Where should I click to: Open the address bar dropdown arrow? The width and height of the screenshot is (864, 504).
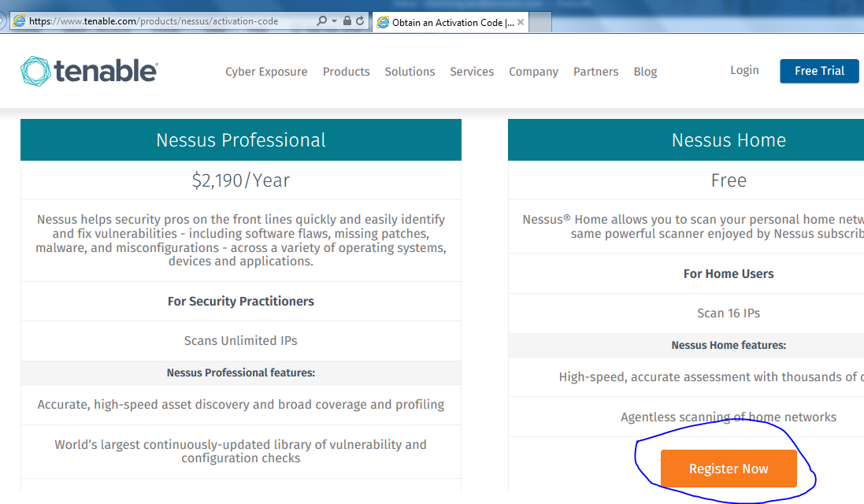[334, 21]
